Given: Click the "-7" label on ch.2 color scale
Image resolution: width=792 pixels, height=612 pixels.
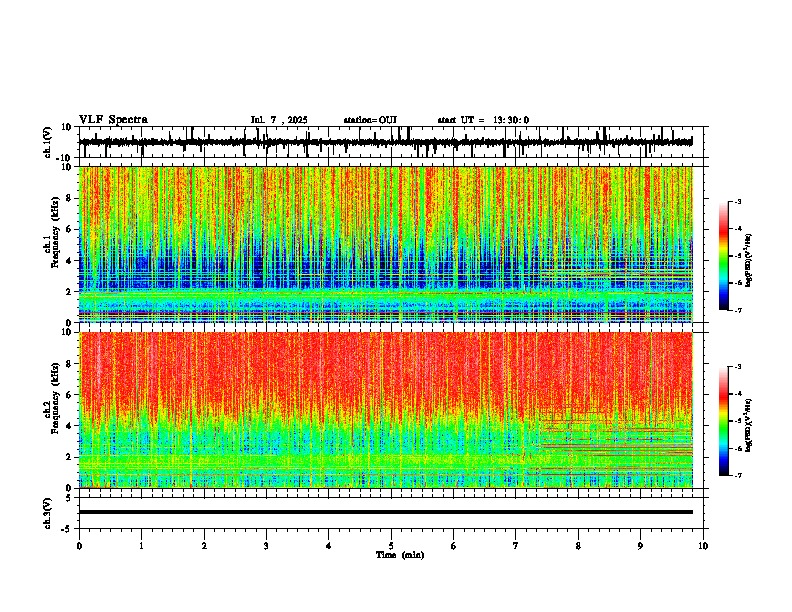Looking at the screenshot, I should 737,475.
